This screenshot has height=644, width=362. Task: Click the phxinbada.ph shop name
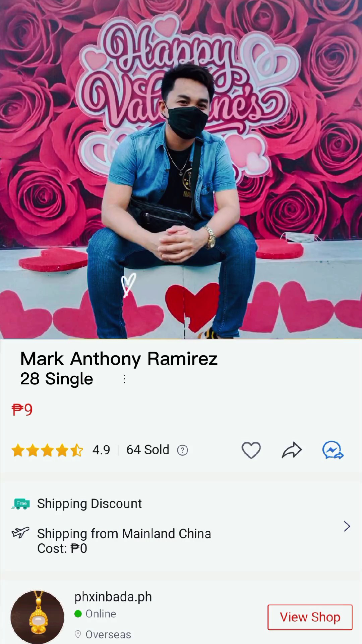click(x=113, y=597)
